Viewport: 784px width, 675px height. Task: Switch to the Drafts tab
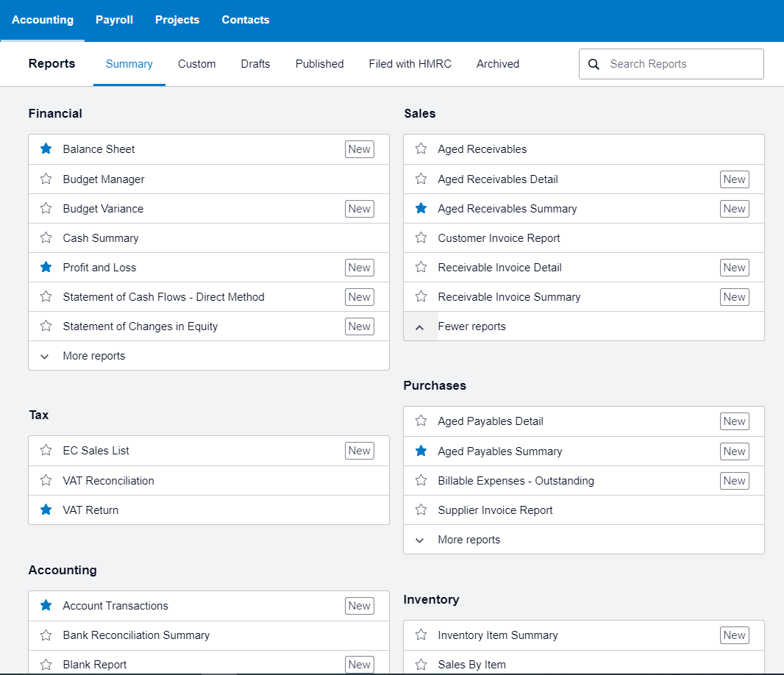(255, 64)
